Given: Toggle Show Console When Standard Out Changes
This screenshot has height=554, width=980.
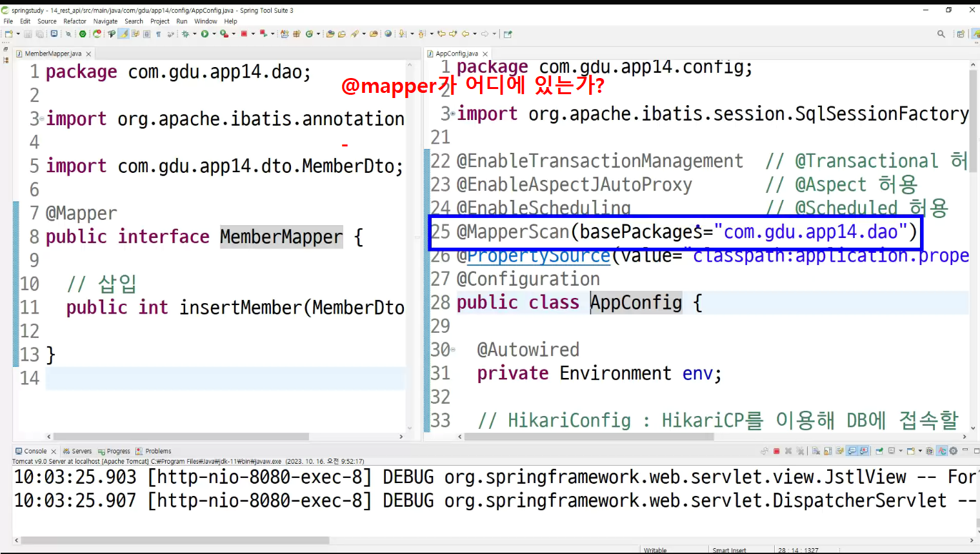Looking at the screenshot, I should pos(852,451).
